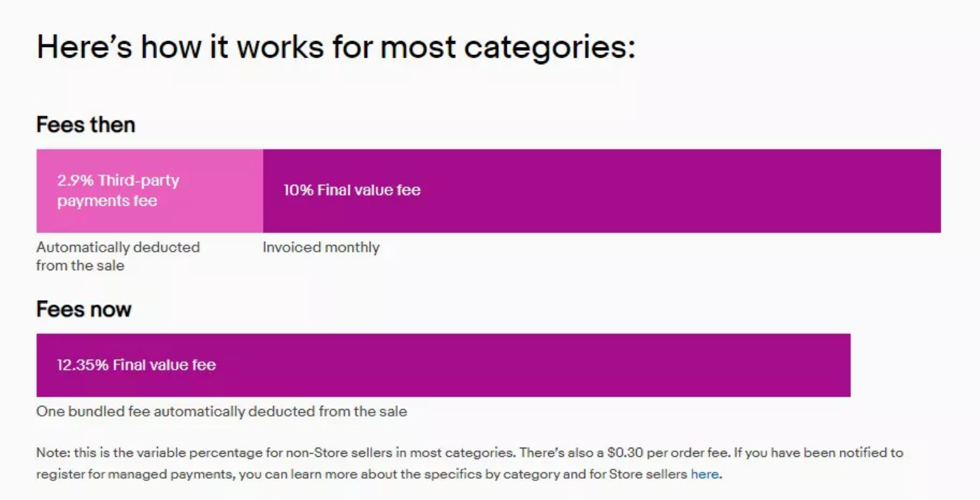This screenshot has height=500, width=980.
Task: Click the "Here's how it works" heading
Action: (x=335, y=48)
